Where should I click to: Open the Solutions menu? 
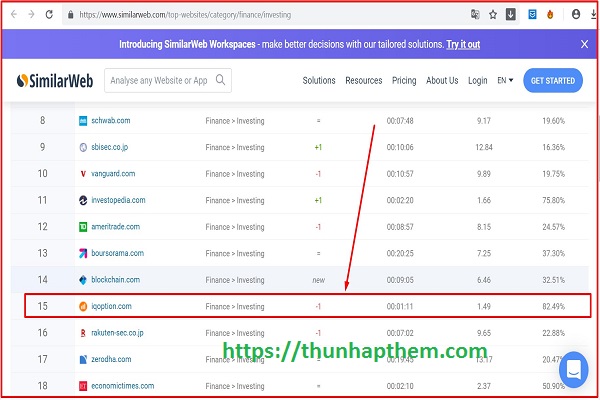pyautogui.click(x=319, y=81)
